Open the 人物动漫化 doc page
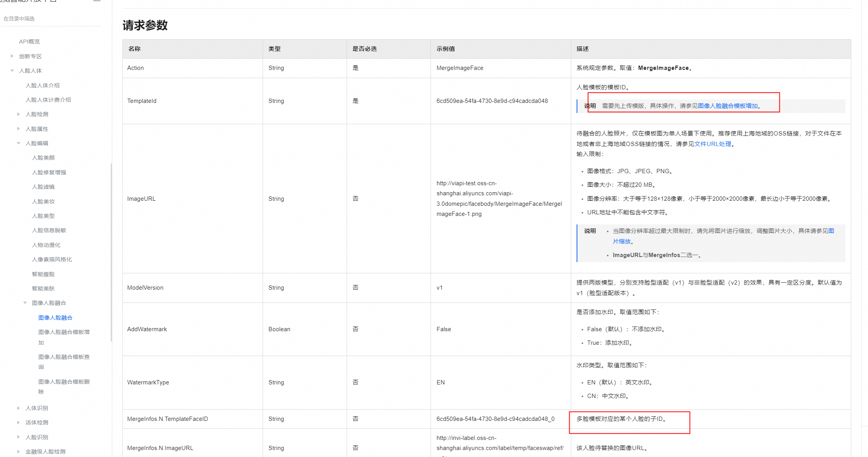This screenshot has height=457, width=868. [x=46, y=245]
